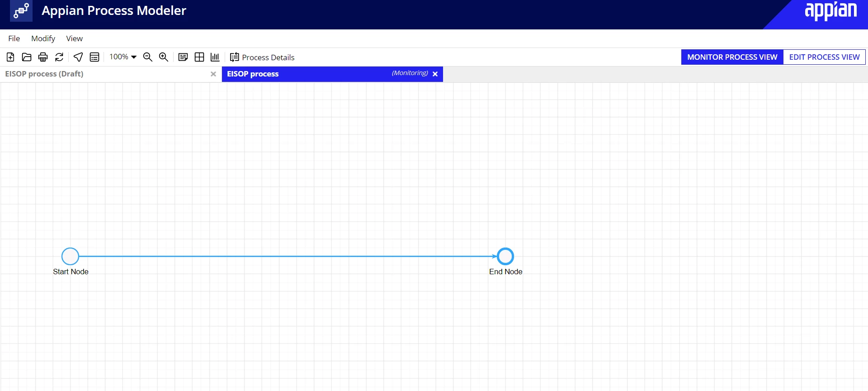Switch to Edit Process View
The image size is (868, 391).
point(824,57)
